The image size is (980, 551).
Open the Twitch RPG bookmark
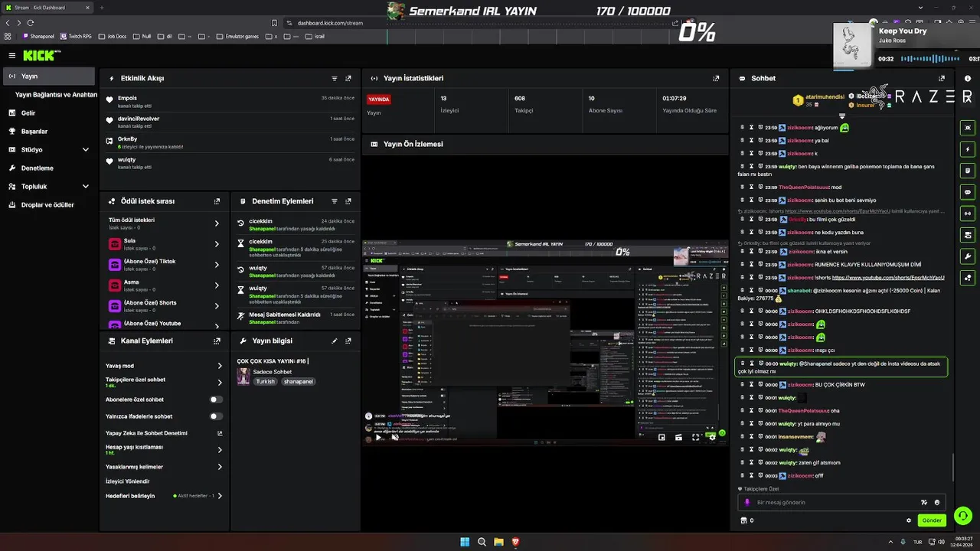pos(76,36)
